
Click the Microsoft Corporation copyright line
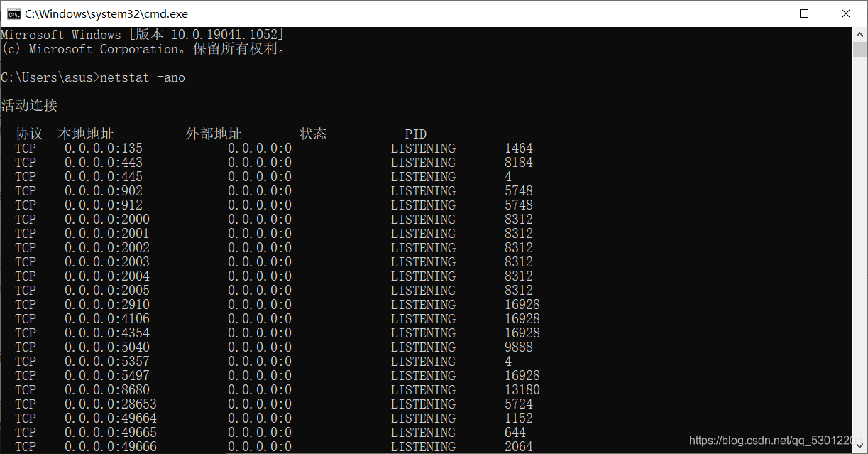click(144, 49)
